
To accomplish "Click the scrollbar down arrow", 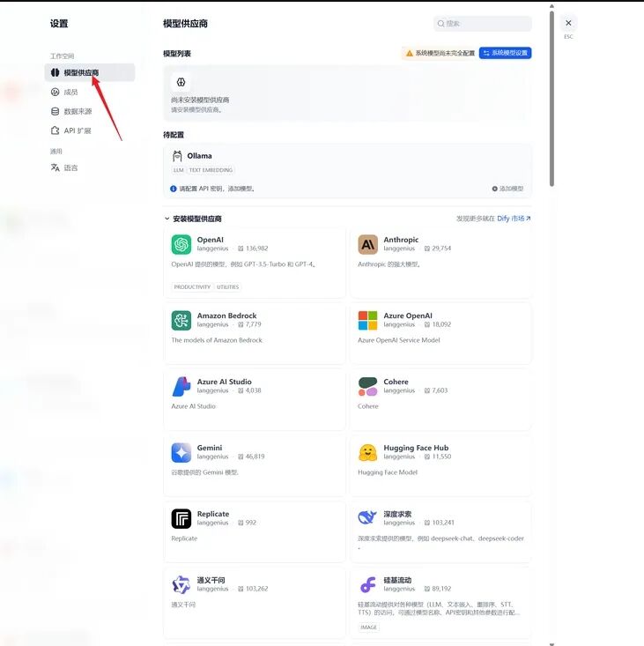I will [x=551, y=643].
